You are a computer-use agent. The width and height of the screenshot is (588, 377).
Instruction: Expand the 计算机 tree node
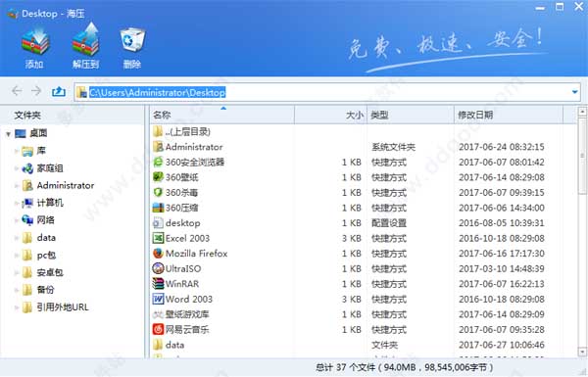click(17, 203)
